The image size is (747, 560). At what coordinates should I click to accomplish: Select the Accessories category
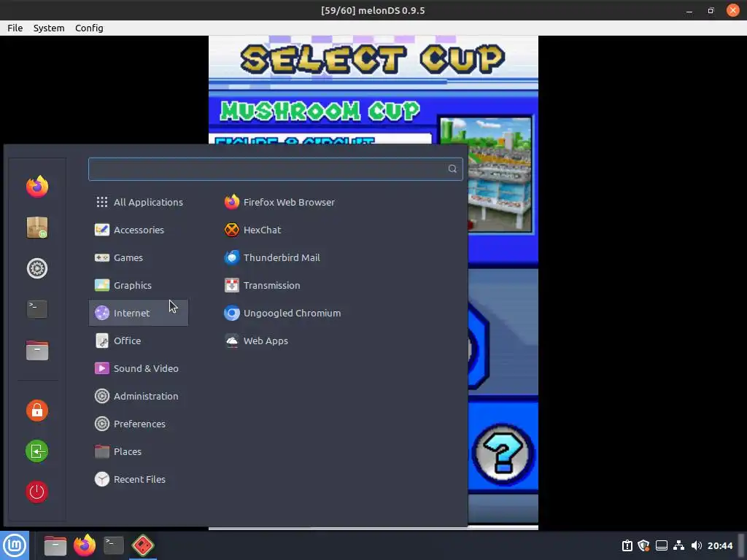[139, 230]
